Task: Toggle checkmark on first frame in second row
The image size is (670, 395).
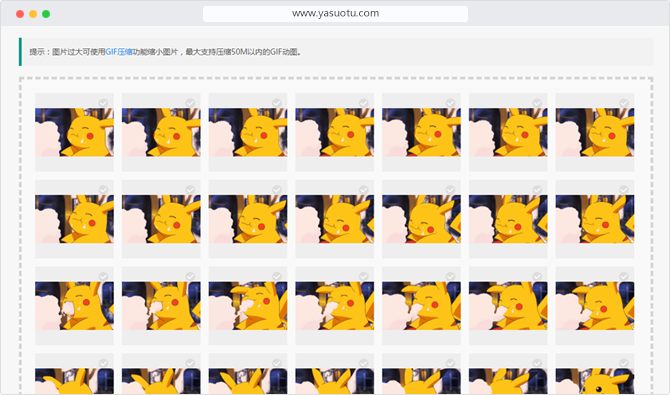Action: click(x=103, y=190)
